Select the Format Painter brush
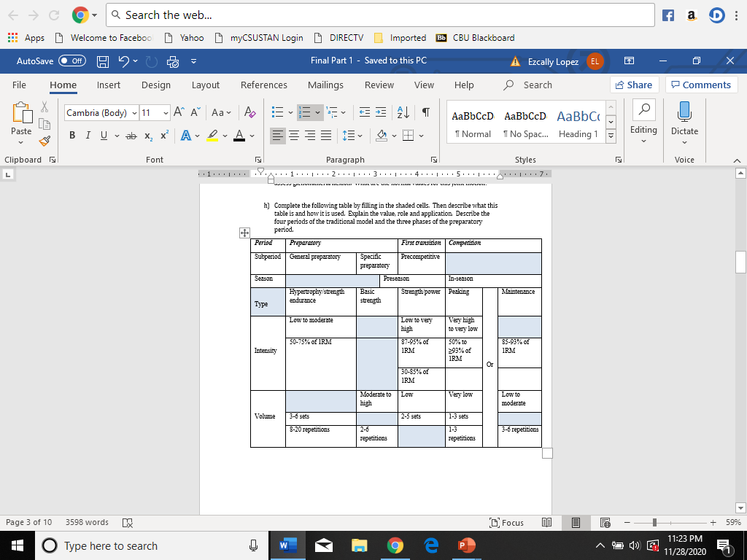The width and height of the screenshot is (747, 560). [x=44, y=141]
